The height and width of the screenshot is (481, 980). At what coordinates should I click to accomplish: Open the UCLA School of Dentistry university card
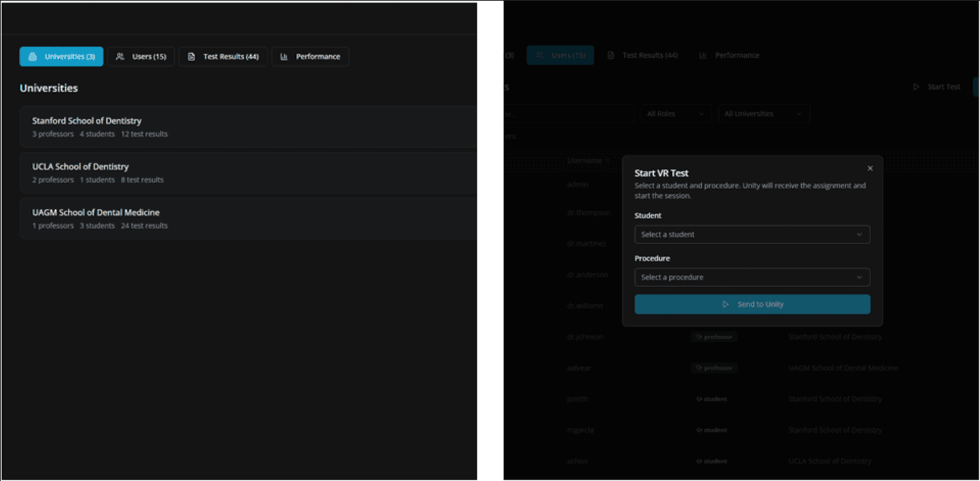click(248, 173)
